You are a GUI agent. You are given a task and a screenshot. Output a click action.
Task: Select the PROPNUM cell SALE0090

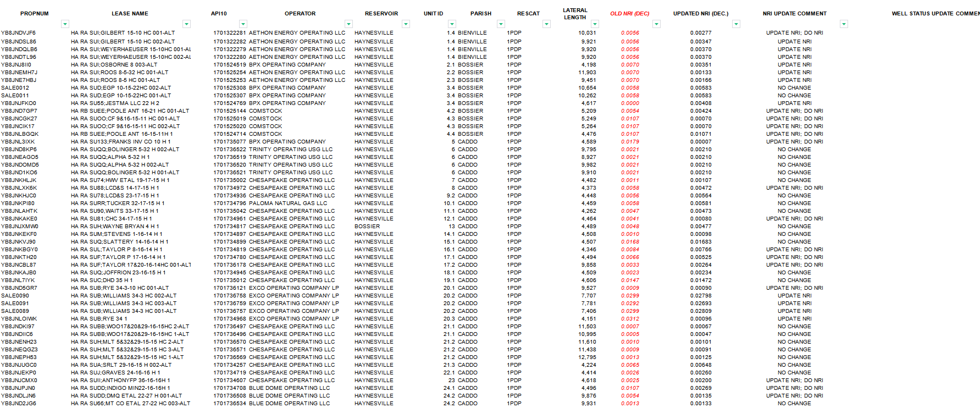click(15, 296)
